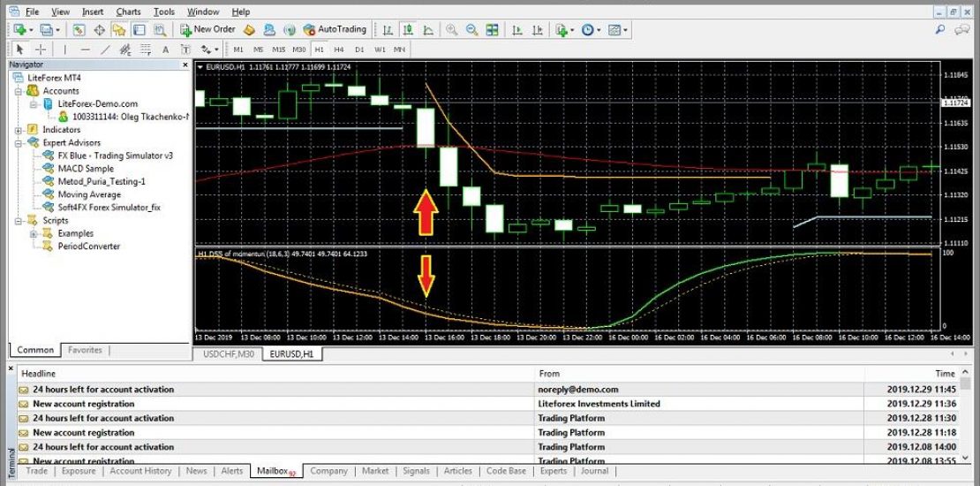Viewport: 980px width, 486px height.
Task: Tile chart windows with the grid icon
Action: pyautogui.click(x=492, y=29)
